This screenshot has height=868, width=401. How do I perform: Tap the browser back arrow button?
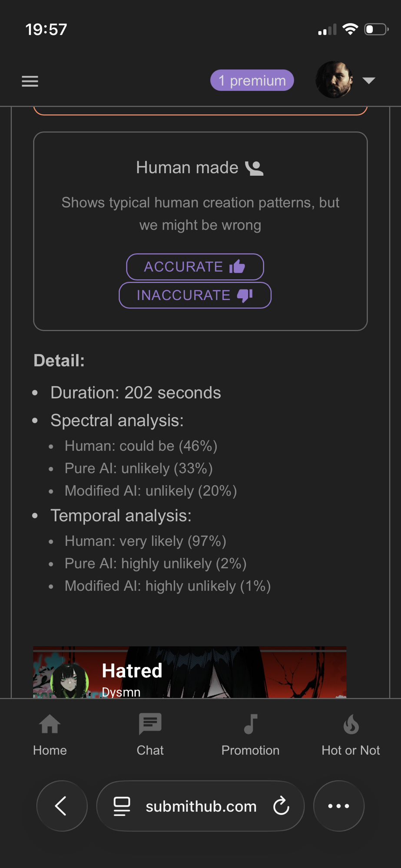pyautogui.click(x=62, y=806)
